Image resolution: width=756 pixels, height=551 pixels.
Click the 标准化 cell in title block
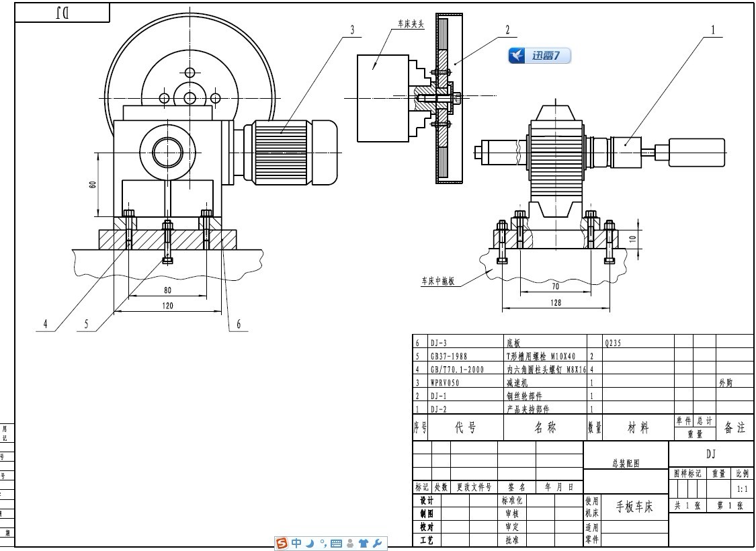tap(512, 501)
